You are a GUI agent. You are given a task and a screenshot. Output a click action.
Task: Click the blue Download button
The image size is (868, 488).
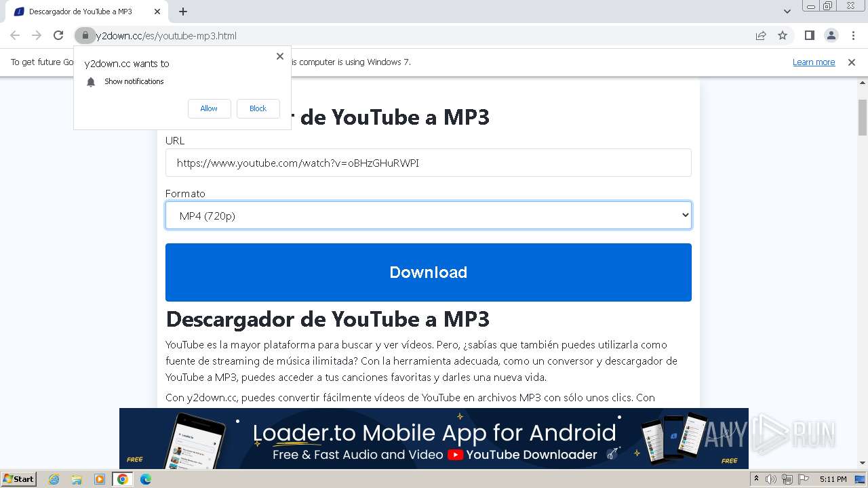pyautogui.click(x=429, y=272)
